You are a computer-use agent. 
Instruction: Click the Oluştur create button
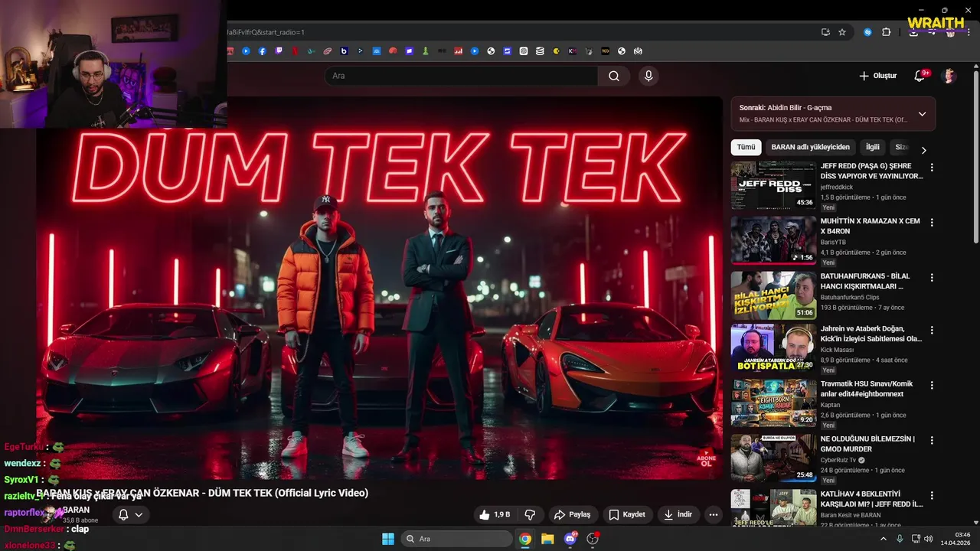coord(877,76)
